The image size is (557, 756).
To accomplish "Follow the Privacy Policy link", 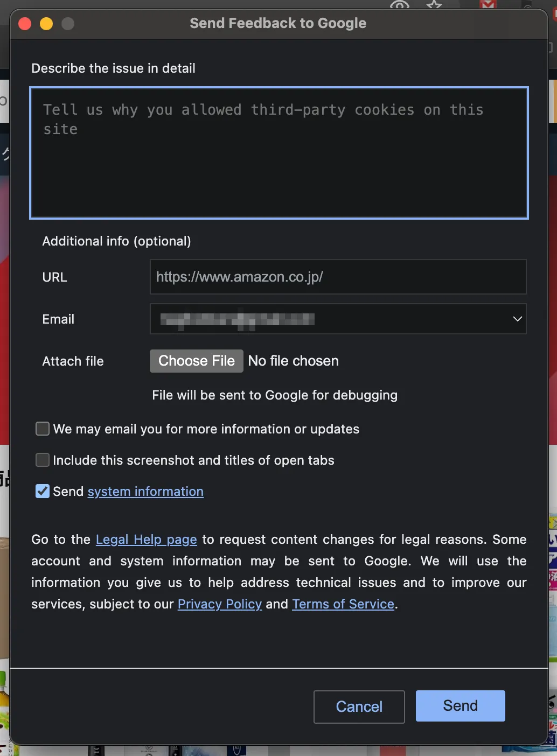I will click(220, 604).
